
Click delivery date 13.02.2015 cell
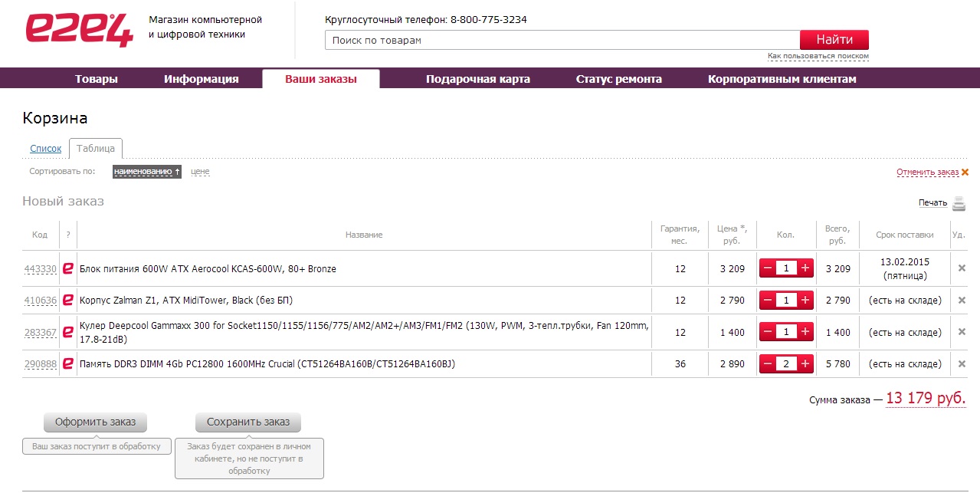(904, 268)
